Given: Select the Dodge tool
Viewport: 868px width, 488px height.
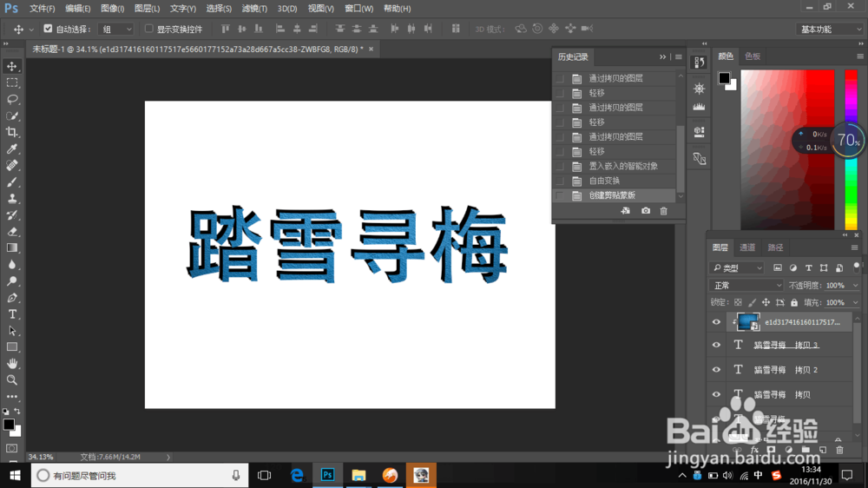Looking at the screenshot, I should [11, 280].
